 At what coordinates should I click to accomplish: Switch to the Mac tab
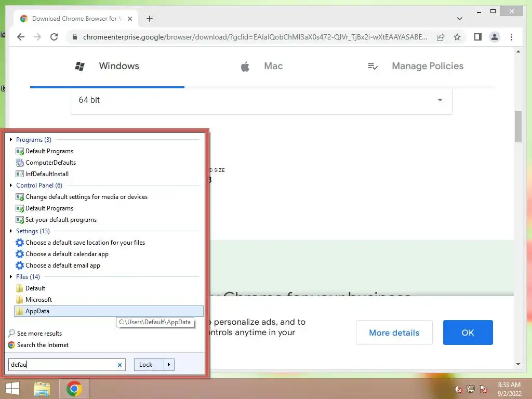click(x=262, y=66)
